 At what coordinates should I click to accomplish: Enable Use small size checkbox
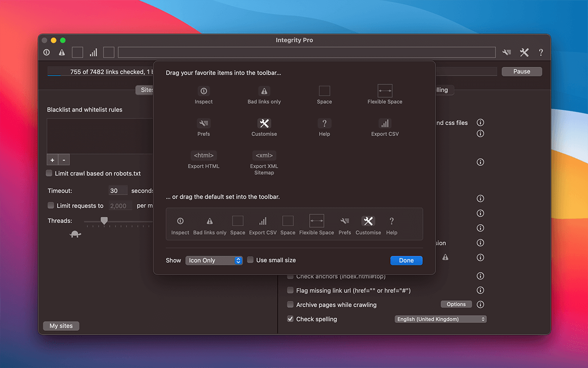coord(250,260)
